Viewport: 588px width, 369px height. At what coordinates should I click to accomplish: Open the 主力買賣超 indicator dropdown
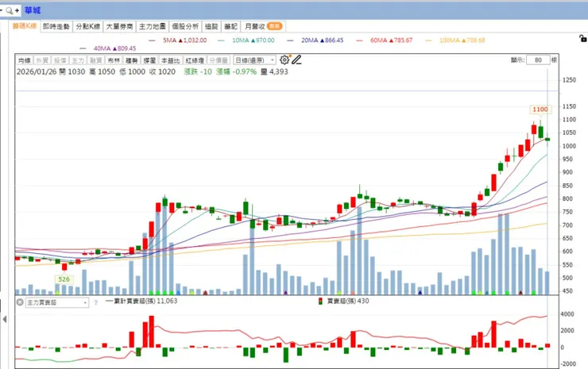tap(57, 302)
